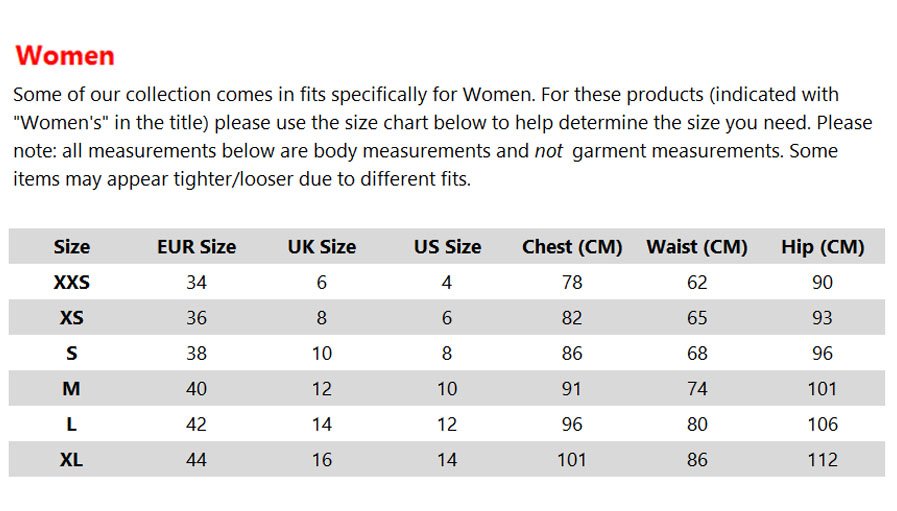The width and height of the screenshot is (897, 511).
Task: Select the US Size column header
Action: click(447, 247)
